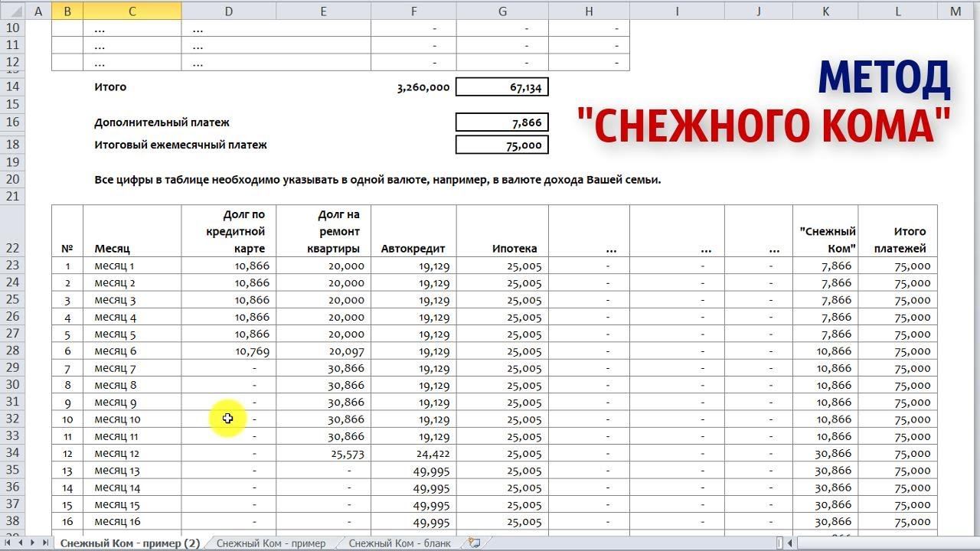Select the 25,573 repair debt cell
This screenshot has height=551, width=980.
324,453
